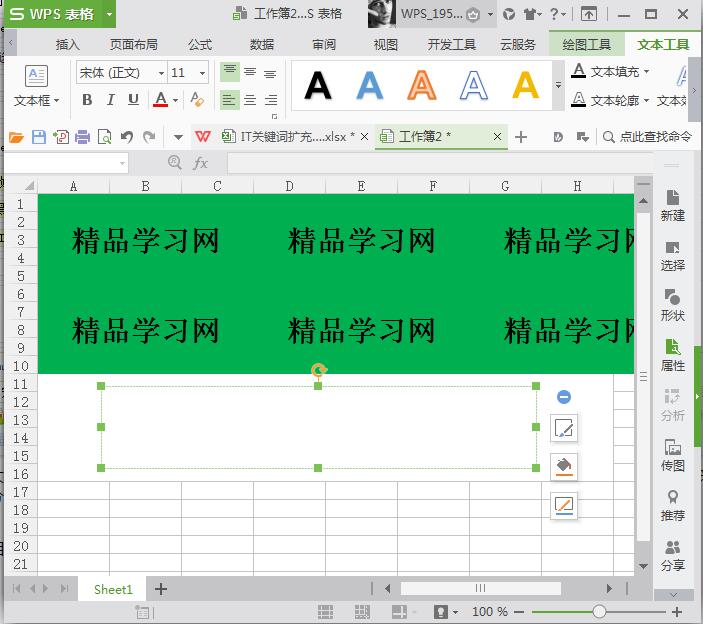Open the Page Layout (页面布局) tab

tap(134, 44)
